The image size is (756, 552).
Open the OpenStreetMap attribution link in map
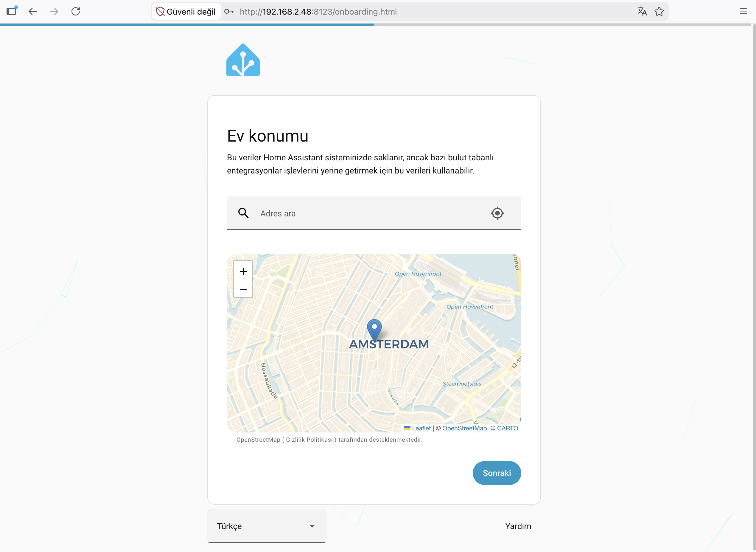coord(464,428)
